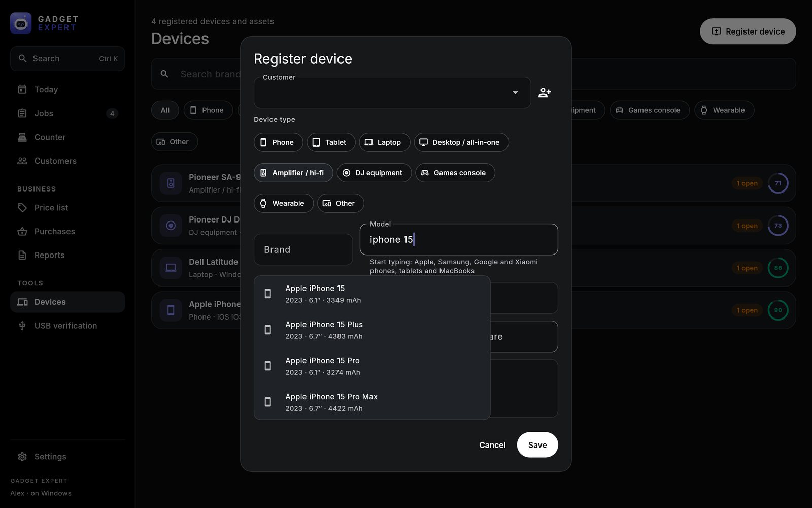Click the Jobs count badge 4
Screen dimensions: 812x508
click(112, 113)
